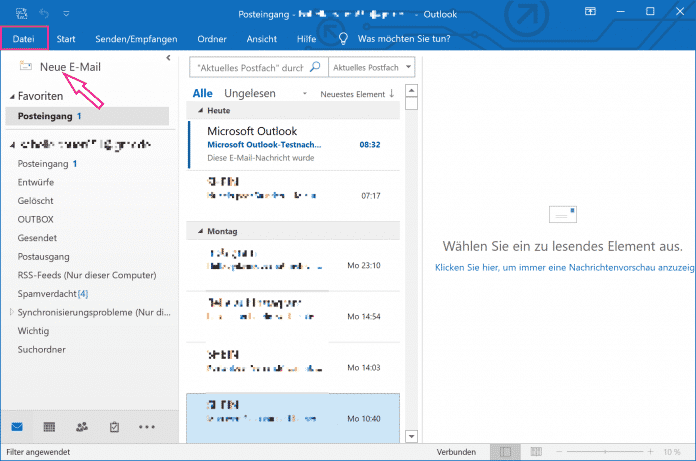Open the Tasks clipboard icon
The height and width of the screenshot is (461, 696).
click(114, 426)
